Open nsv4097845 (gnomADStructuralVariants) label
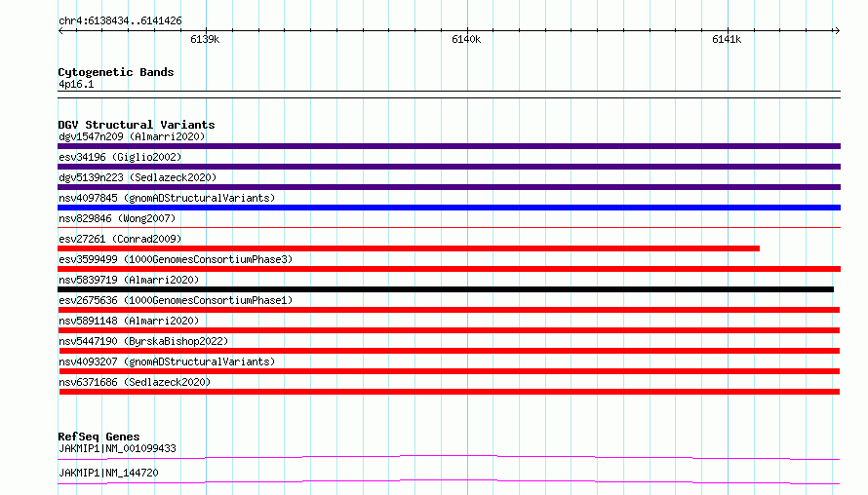The width and height of the screenshot is (868, 495). point(167,198)
